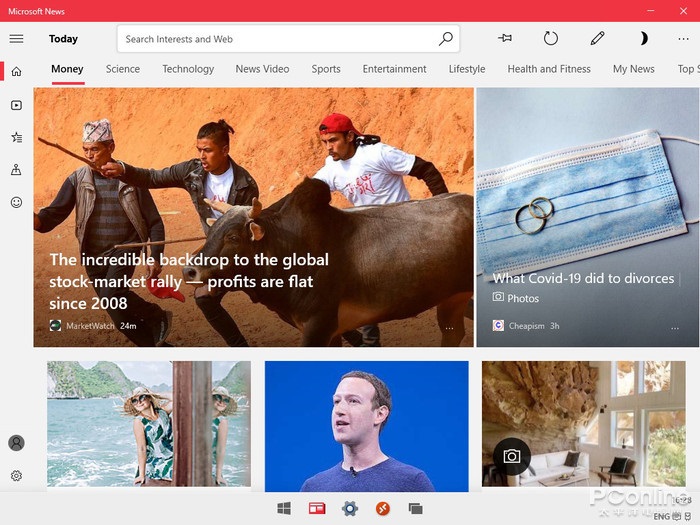Click the Today page title

(x=63, y=39)
